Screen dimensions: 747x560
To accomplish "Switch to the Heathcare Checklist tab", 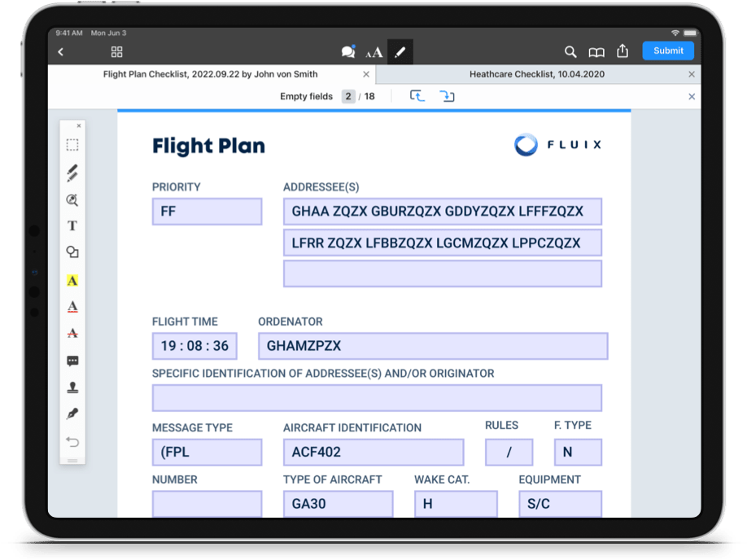I will pyautogui.click(x=536, y=74).
